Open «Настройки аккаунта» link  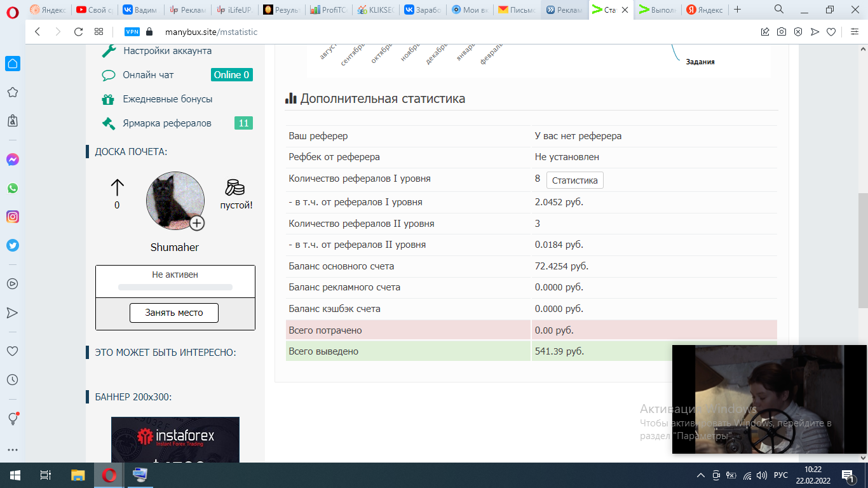(x=168, y=51)
